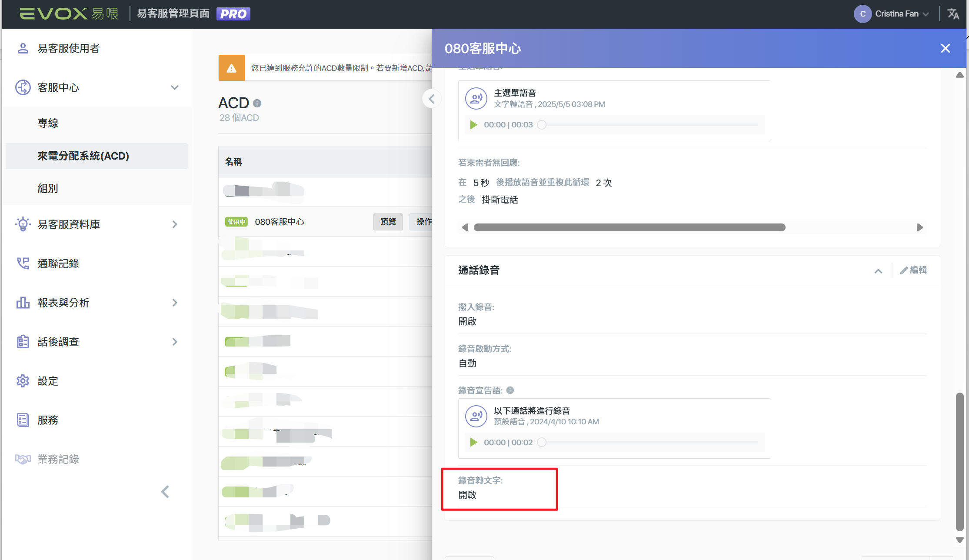Open the language translate icon
This screenshot has height=560, width=969.
pos(953,14)
